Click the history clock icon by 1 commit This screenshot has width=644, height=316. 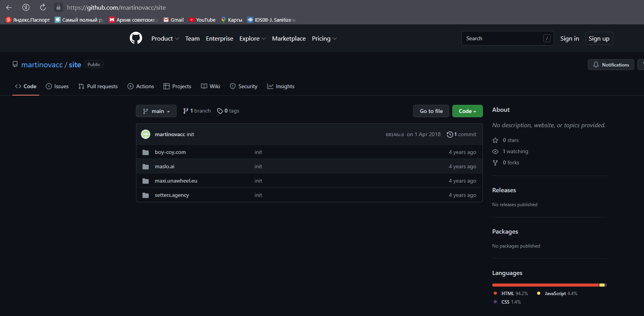[450, 135]
